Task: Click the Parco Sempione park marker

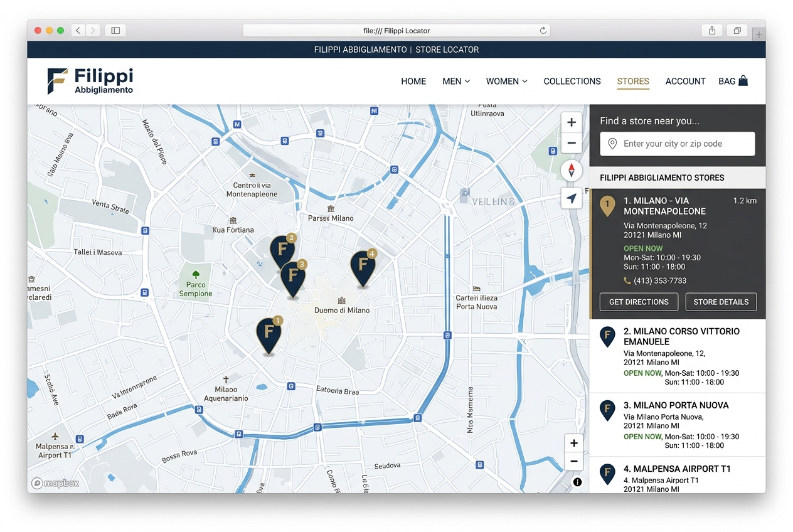Action: pyautogui.click(x=196, y=275)
